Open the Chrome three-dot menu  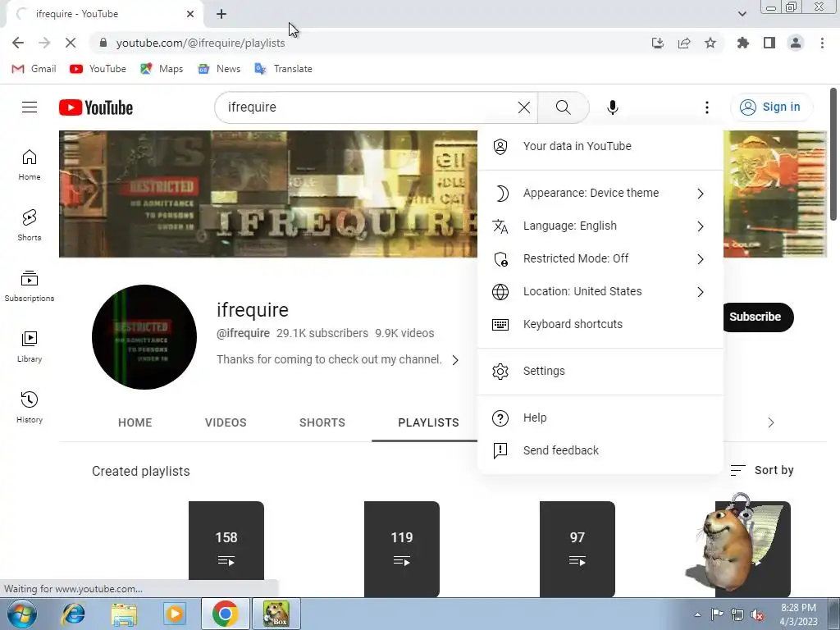(x=822, y=43)
